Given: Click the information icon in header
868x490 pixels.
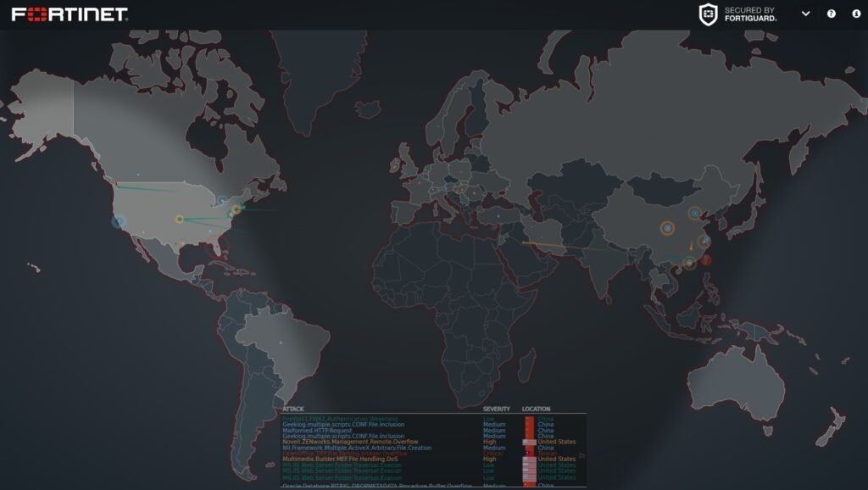Looking at the screenshot, I should click(855, 14).
